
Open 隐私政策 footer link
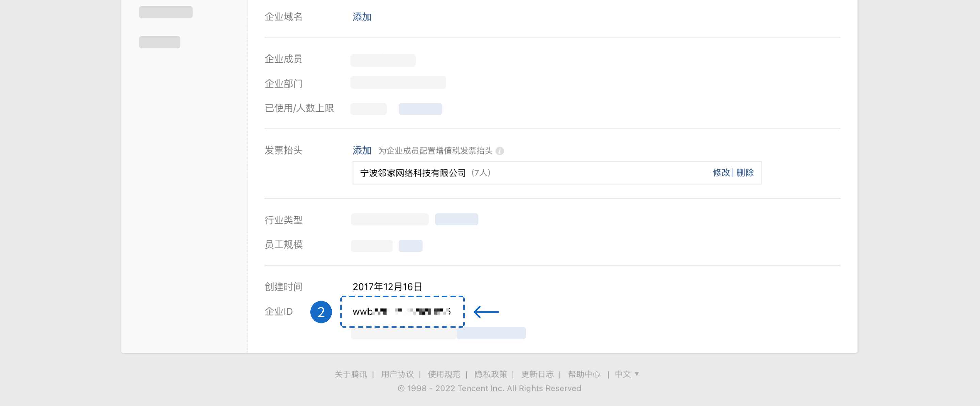point(491,374)
